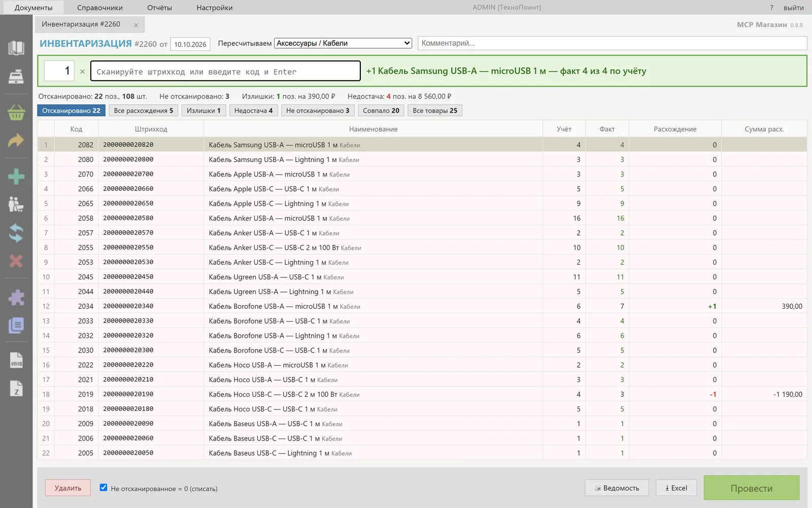This screenshot has width=812, height=508.
Task: Open the cash register icon in sidebar
Action: pos(16,77)
